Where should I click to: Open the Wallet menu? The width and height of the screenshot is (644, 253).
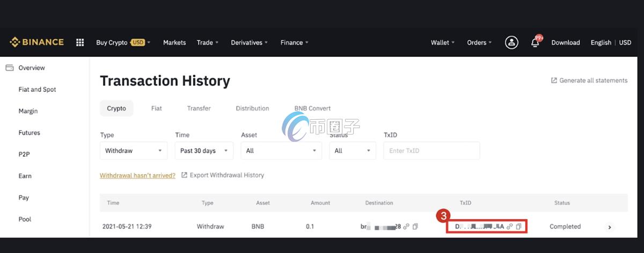(442, 42)
